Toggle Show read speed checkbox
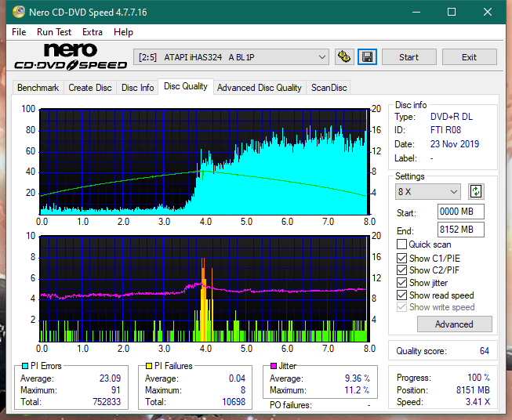512x420 pixels. [x=401, y=295]
